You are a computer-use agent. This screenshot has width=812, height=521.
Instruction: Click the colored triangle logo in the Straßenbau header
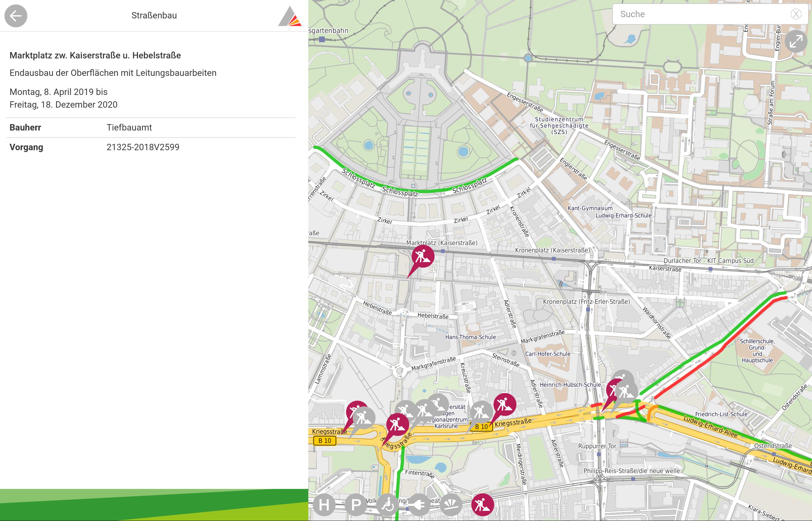click(290, 16)
